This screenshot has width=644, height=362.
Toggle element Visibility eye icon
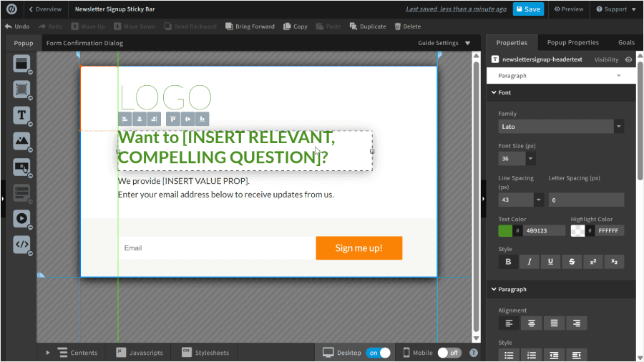[628, 59]
